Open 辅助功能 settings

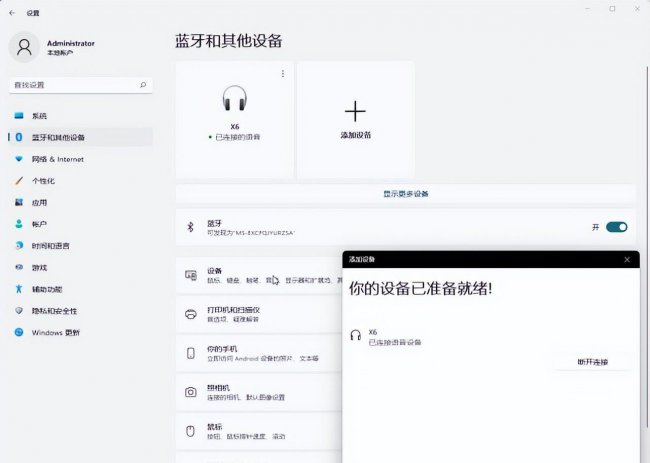pyautogui.click(x=80, y=289)
